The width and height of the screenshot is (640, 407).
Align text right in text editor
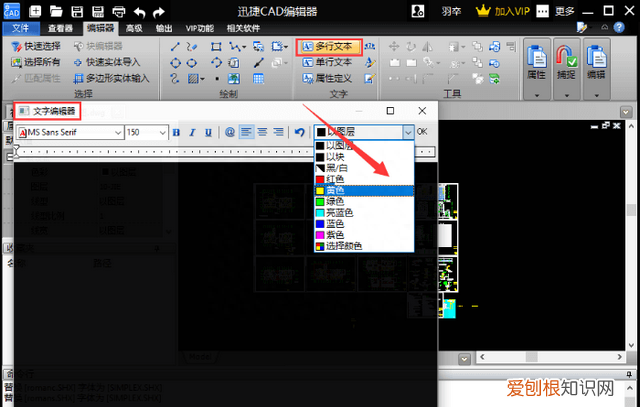279,132
